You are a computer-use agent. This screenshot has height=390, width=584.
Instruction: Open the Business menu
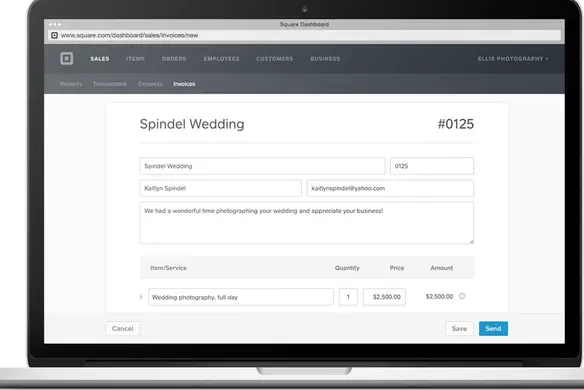pos(325,59)
